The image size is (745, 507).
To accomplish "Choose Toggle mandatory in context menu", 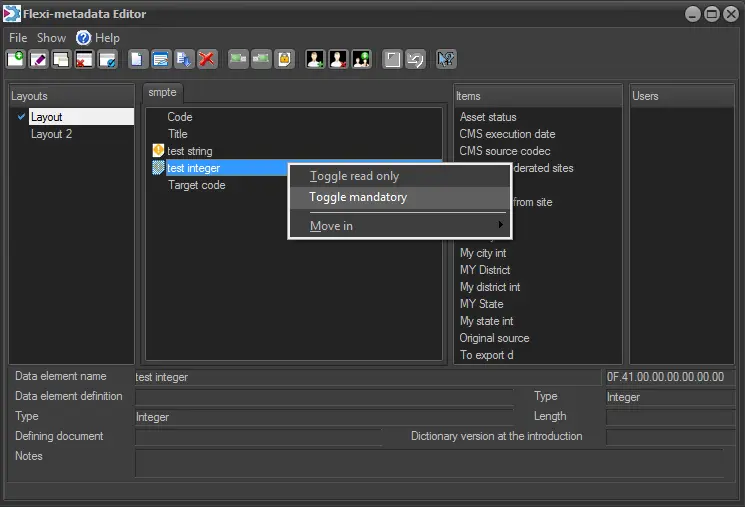I will click(358, 197).
